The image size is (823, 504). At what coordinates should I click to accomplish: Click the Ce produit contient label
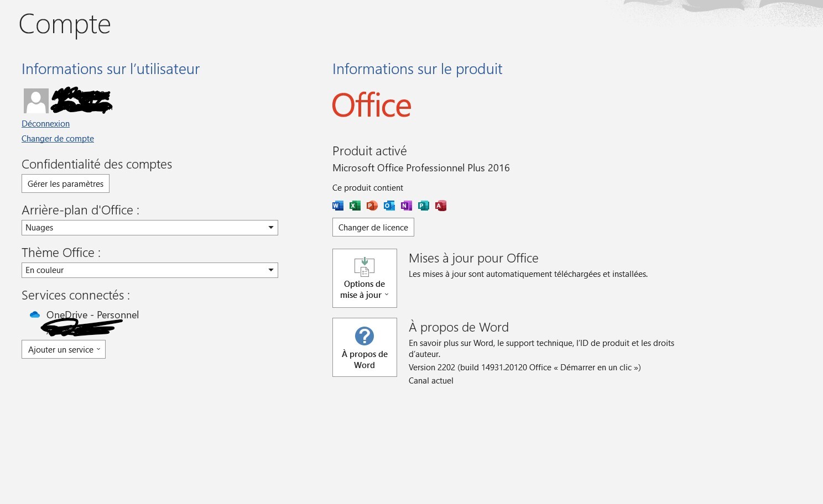click(x=368, y=188)
